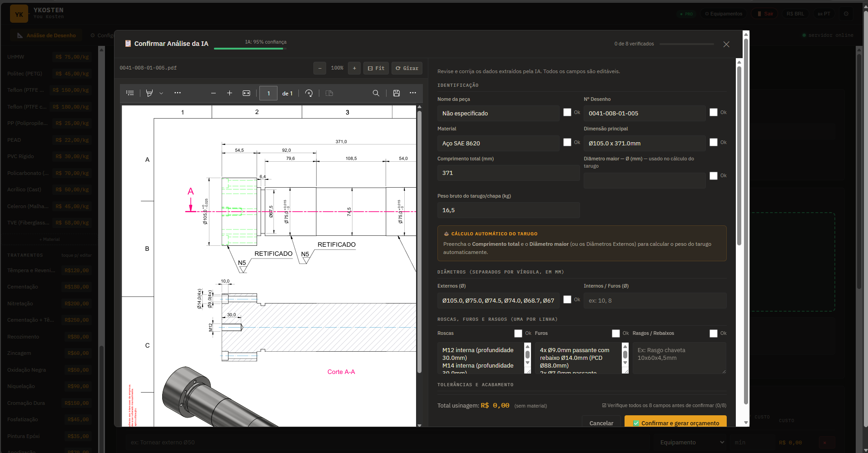
Task: Select UHMW material row in sidebar
Action: point(49,57)
